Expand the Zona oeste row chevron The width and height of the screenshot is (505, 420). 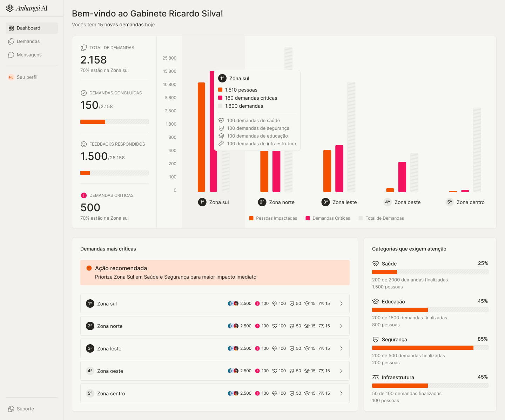tap(341, 371)
